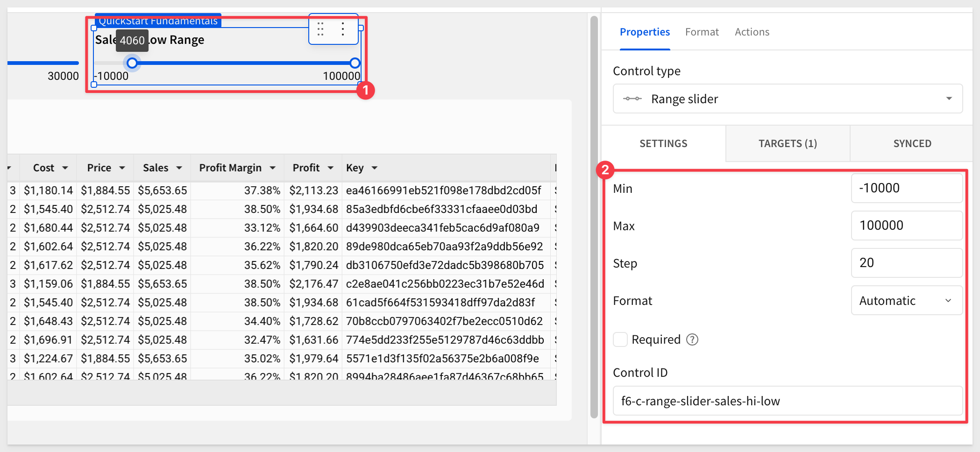Open the TARGETS (1) section
Screen dimensions: 980x452
tap(788, 143)
